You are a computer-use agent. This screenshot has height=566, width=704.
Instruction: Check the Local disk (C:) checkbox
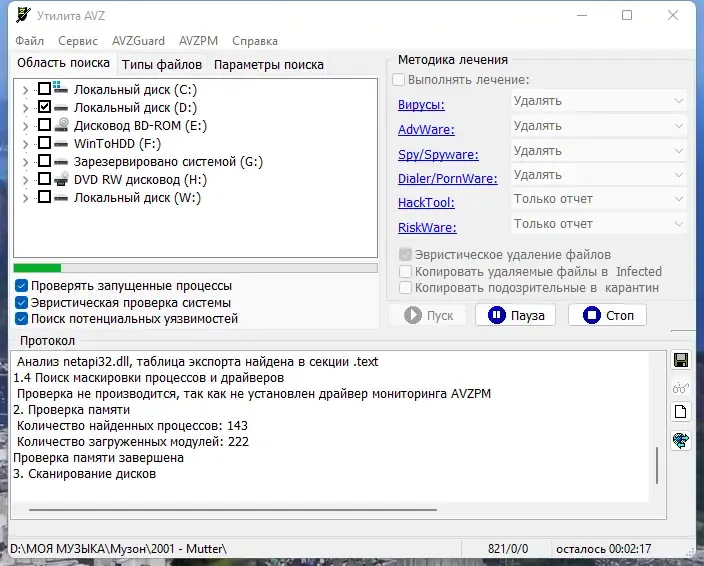pos(44,88)
